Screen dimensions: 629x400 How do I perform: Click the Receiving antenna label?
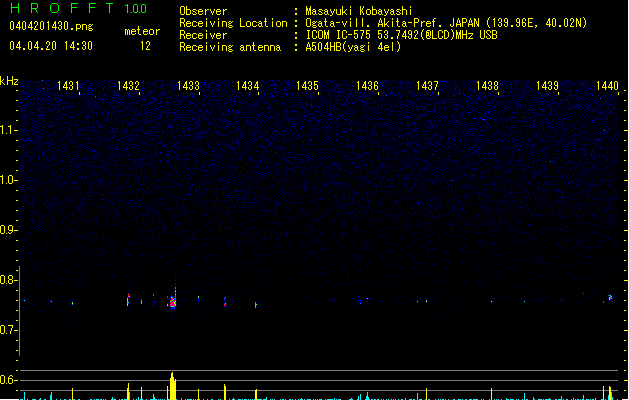pyautogui.click(x=230, y=47)
